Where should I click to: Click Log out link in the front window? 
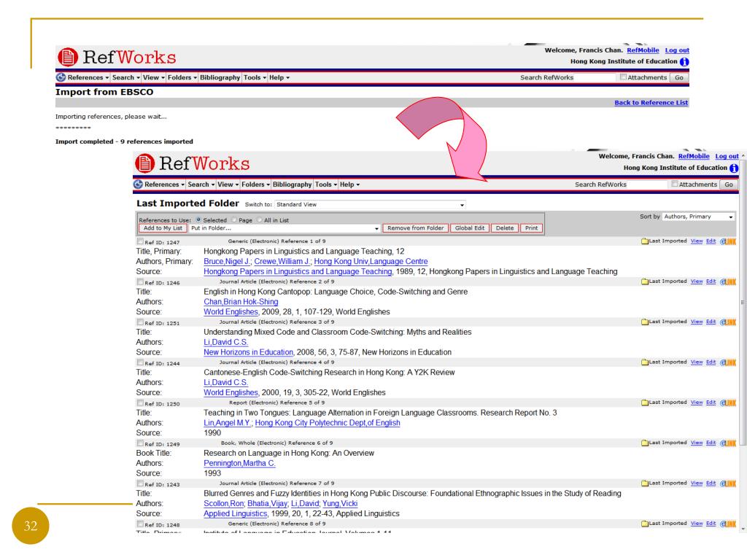pos(727,156)
